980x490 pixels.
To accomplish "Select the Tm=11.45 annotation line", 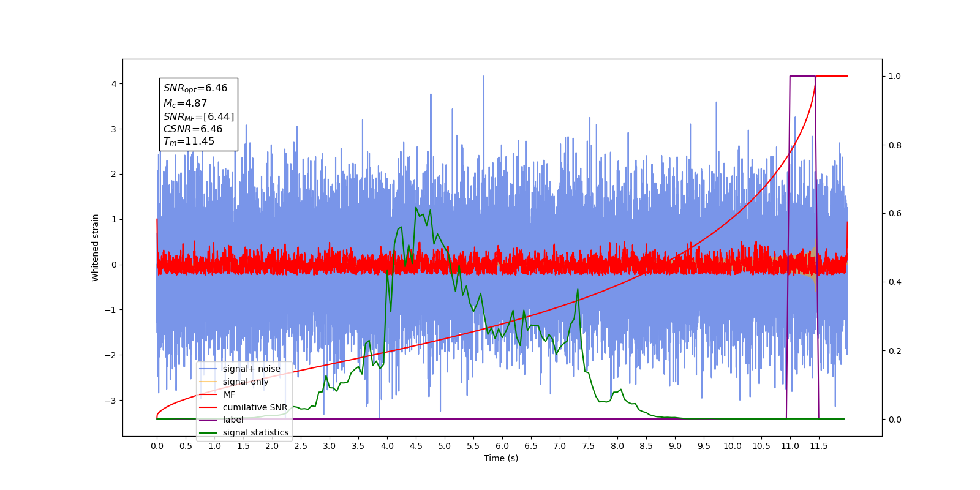I will [x=189, y=141].
